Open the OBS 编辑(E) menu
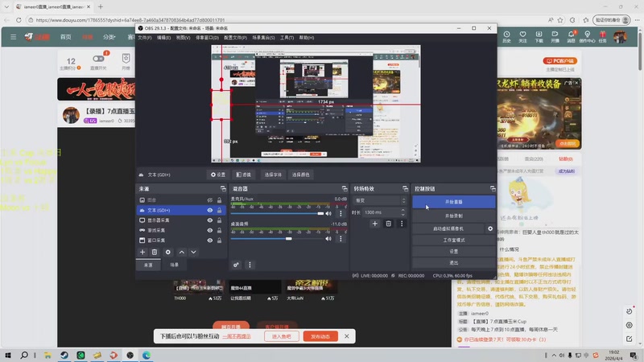The image size is (644, 362). pyautogui.click(x=163, y=37)
